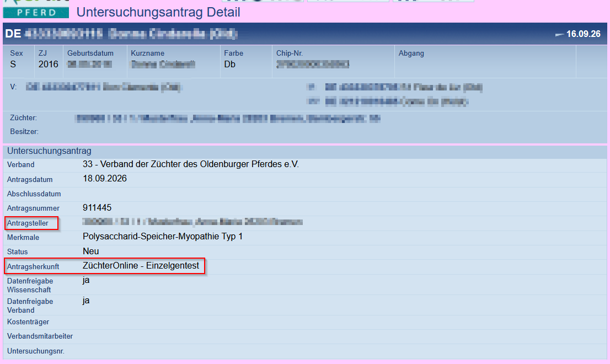
Task: Click the blurred Züchter address line
Action: (228, 119)
